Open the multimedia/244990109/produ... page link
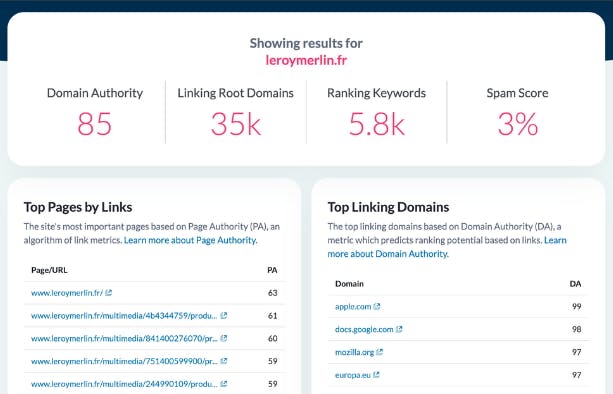Screen dimensions: 613x394 click(x=124, y=384)
